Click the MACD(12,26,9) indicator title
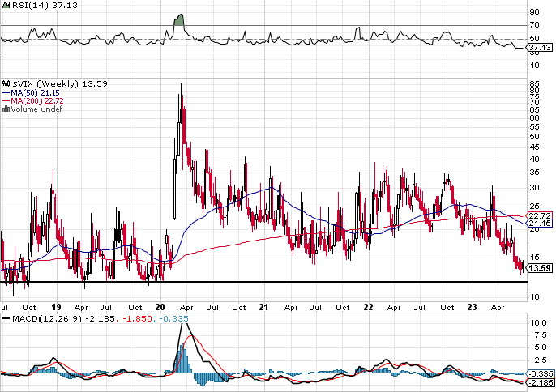 47,318
